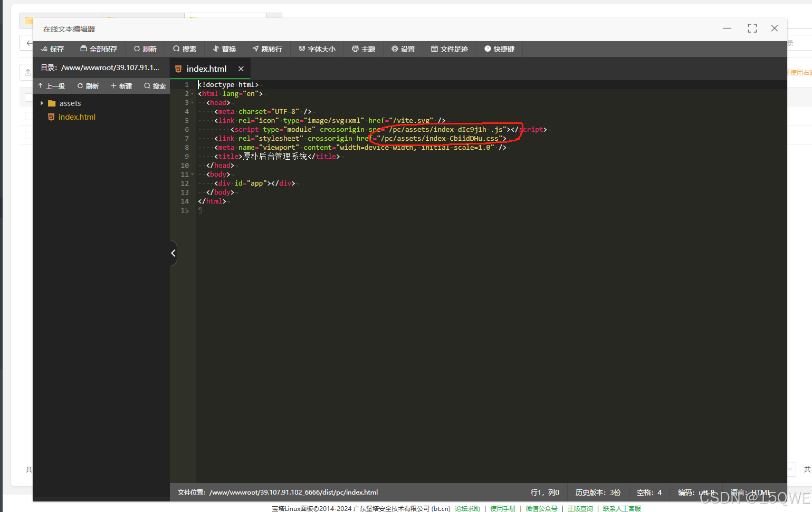Click the directory path 目录 label
812x512 pixels.
coord(100,67)
